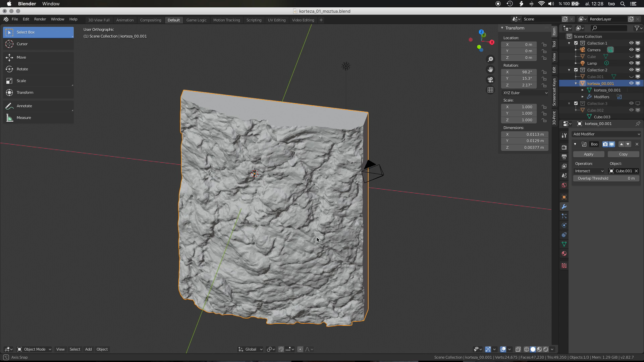Click the Location X input field

pos(519,45)
